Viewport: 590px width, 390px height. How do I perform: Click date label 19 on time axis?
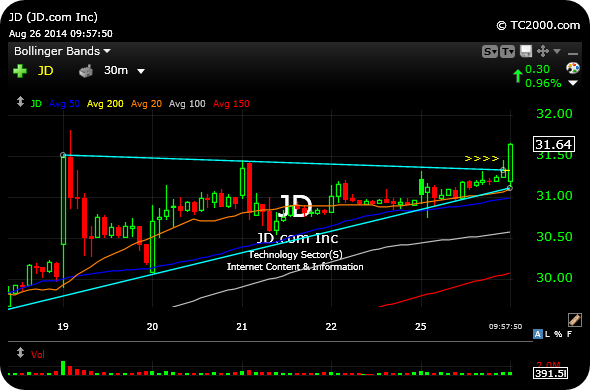63,326
